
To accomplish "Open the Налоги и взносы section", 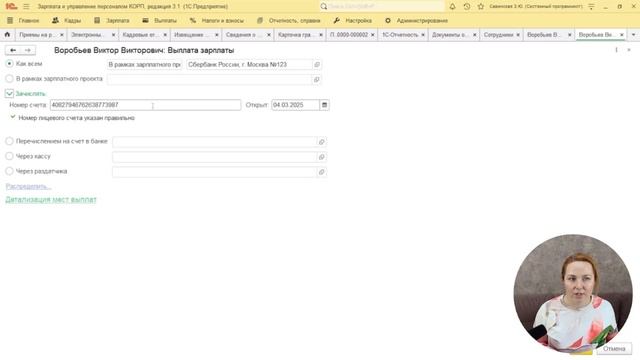I will click(x=217, y=20).
